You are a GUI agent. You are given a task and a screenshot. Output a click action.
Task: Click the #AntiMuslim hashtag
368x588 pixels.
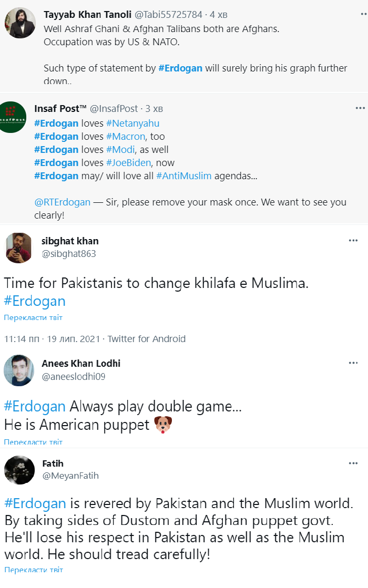pyautogui.click(x=183, y=176)
